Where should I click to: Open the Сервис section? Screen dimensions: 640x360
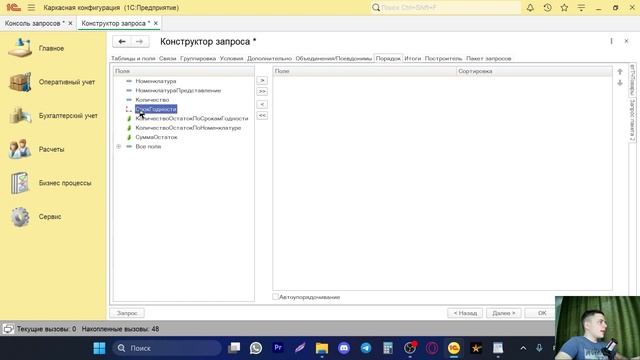tap(50, 217)
